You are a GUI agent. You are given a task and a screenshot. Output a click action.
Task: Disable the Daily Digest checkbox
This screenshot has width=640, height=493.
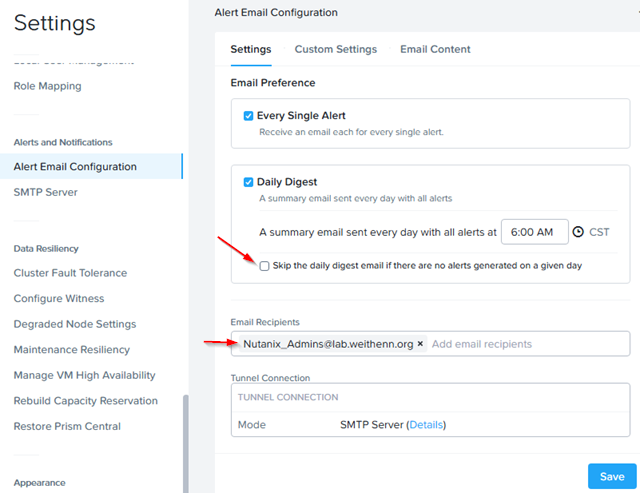coord(248,182)
